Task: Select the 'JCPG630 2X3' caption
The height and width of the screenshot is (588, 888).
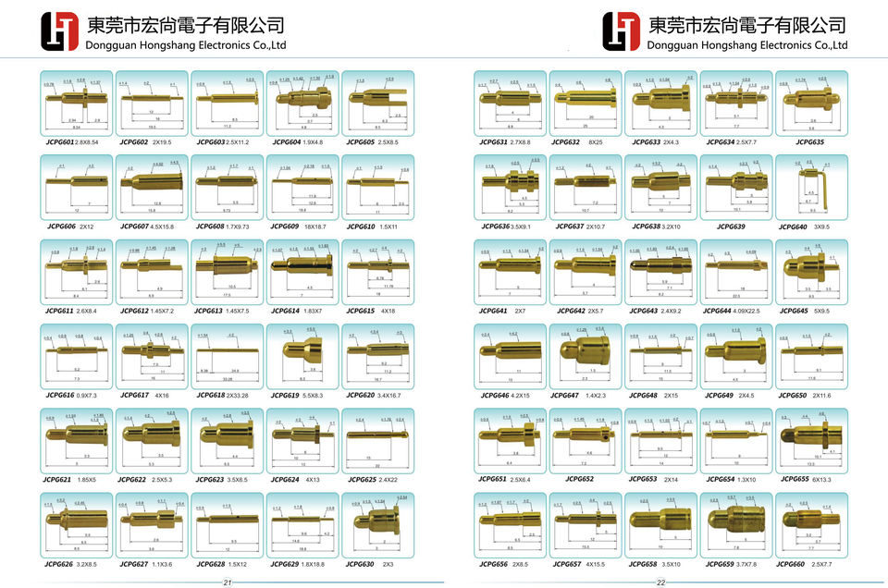Action: [370, 564]
